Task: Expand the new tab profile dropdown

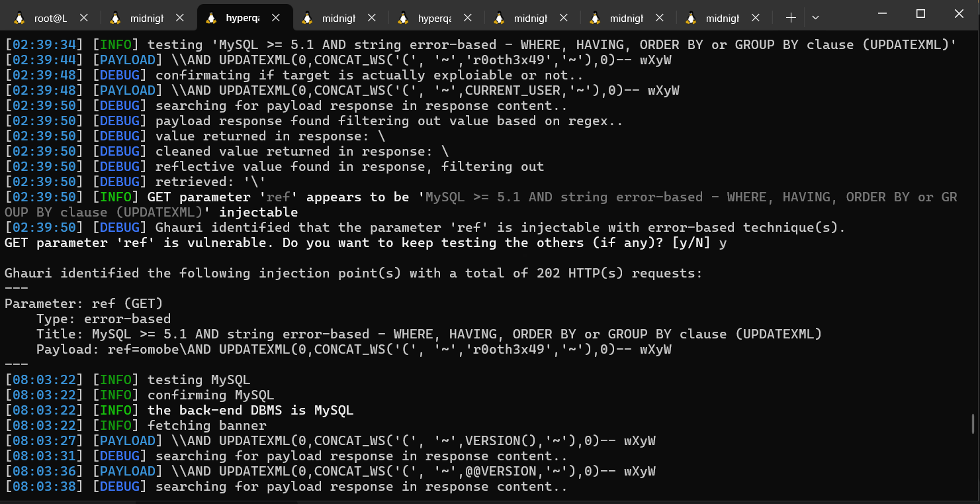Action: (815, 18)
